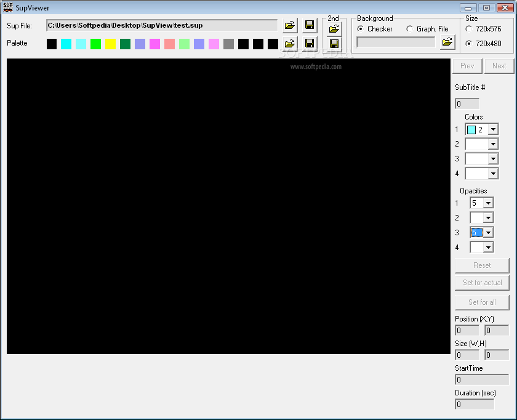Open 2nd Sup file folder icon
This screenshot has width=517, height=420.
pos(334,29)
